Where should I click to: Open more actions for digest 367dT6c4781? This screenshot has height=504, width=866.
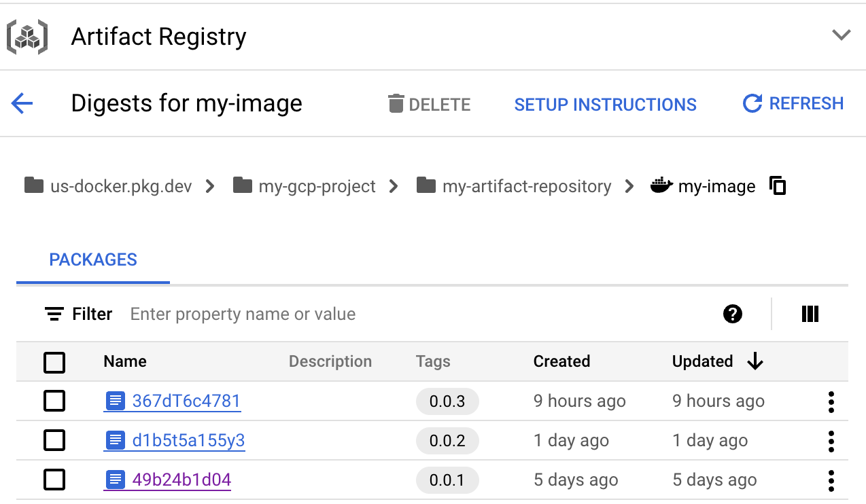tap(831, 402)
